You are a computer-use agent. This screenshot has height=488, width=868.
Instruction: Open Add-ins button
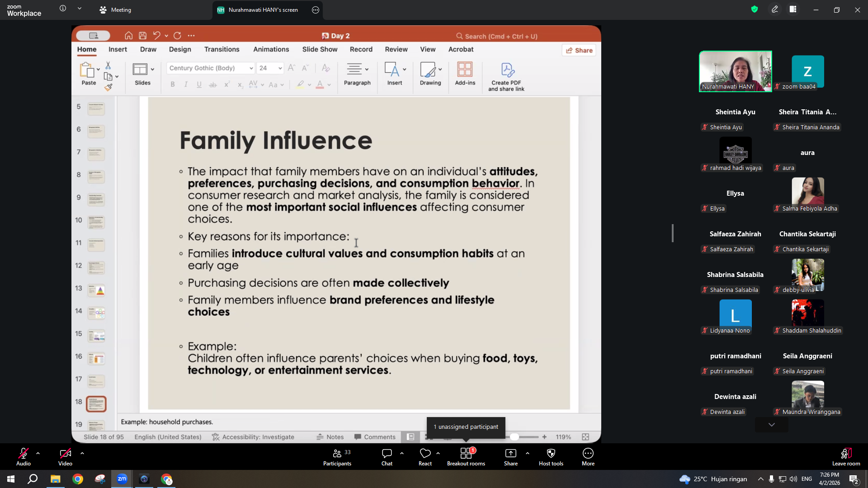tap(465, 74)
